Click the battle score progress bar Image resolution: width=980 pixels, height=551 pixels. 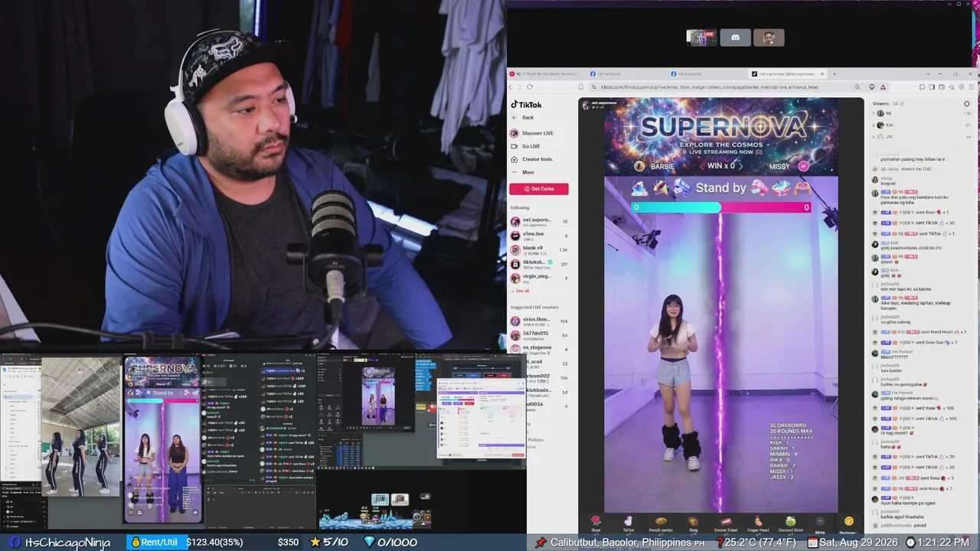point(720,207)
